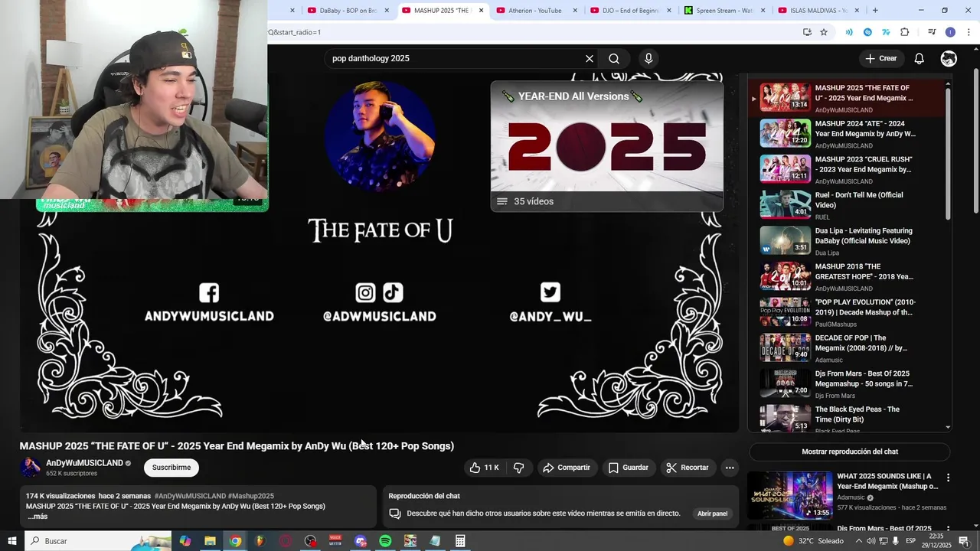
Task: Click the Abrir panel button
Action: tap(712, 514)
